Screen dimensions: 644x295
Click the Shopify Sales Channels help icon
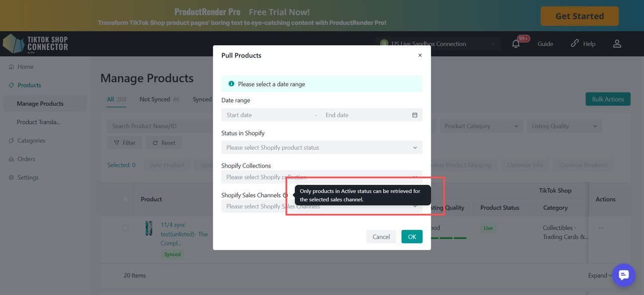[x=285, y=195]
